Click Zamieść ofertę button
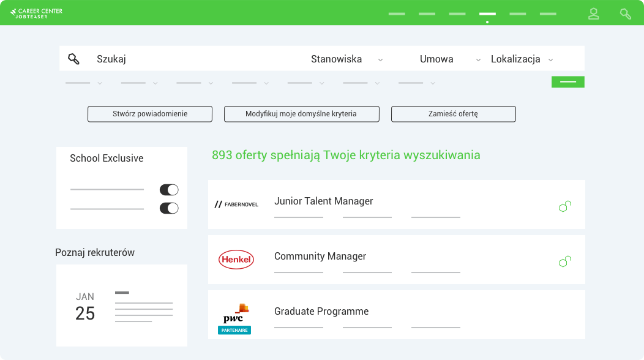The image size is (644, 360). coord(454,114)
